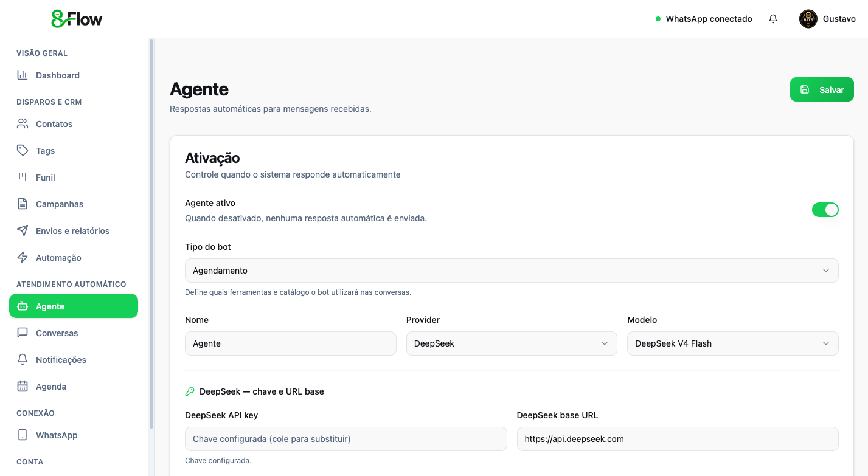This screenshot has height=476, width=868.
Task: Click the Dashboard bar chart icon
Action: coord(23,75)
